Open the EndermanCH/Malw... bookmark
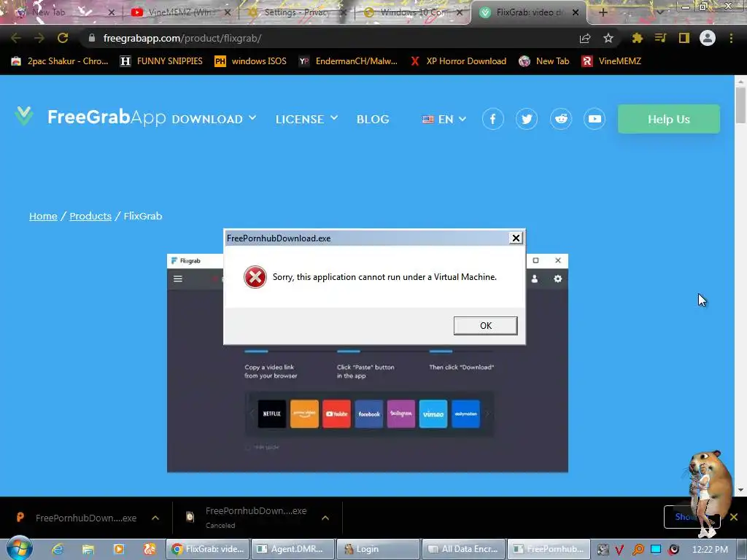The image size is (747, 560). 348,61
